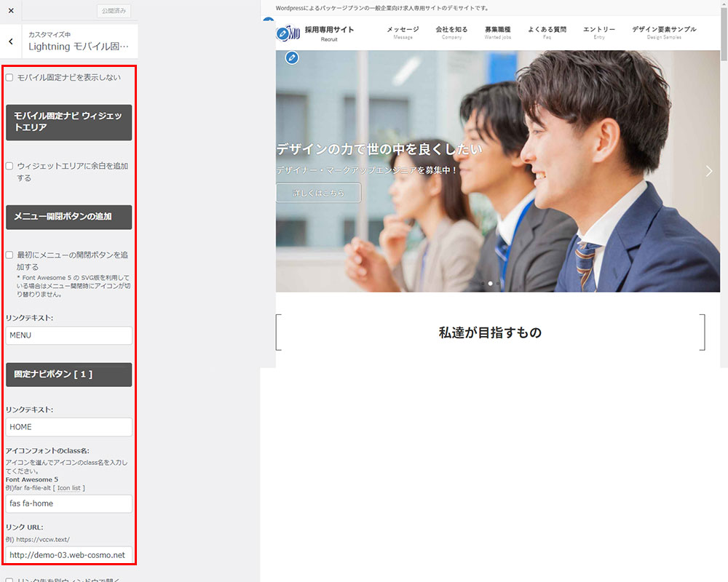This screenshot has height=582, width=728.
Task: Click the MENU link text field
Action: pyautogui.click(x=69, y=335)
